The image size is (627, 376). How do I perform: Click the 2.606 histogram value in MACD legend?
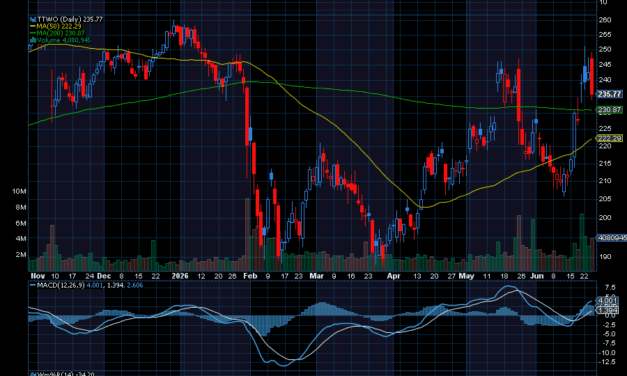pyautogui.click(x=135, y=285)
